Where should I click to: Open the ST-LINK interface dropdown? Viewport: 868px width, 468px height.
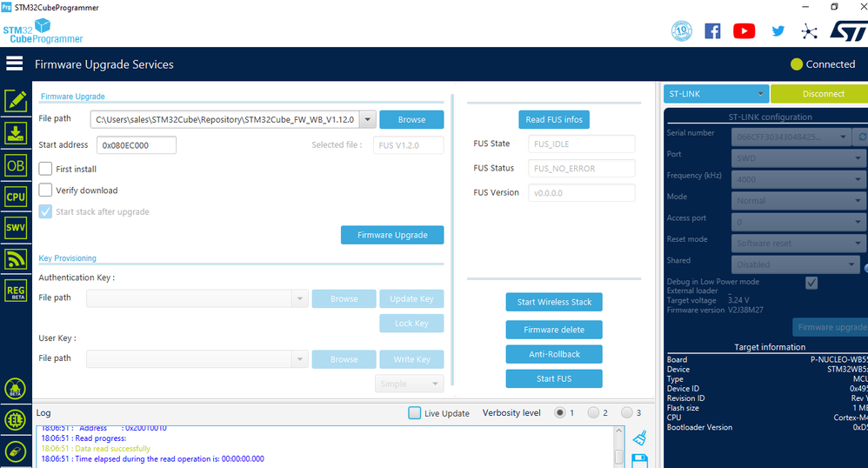pos(716,94)
